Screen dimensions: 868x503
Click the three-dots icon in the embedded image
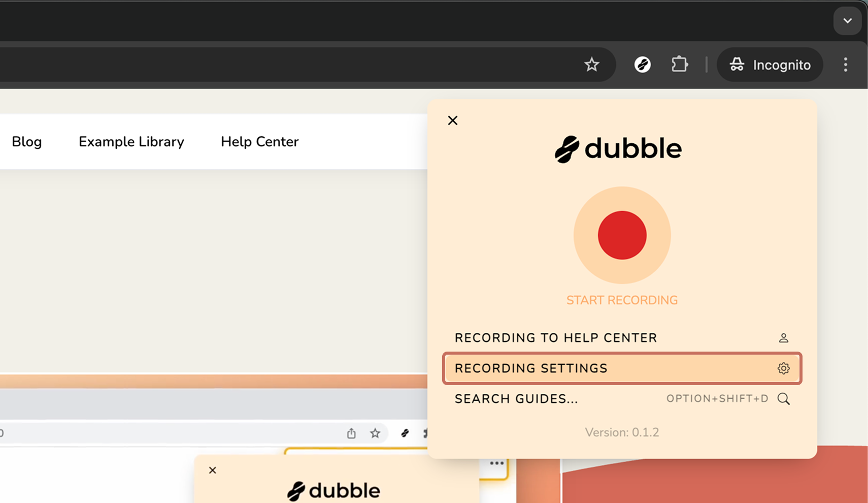click(497, 463)
